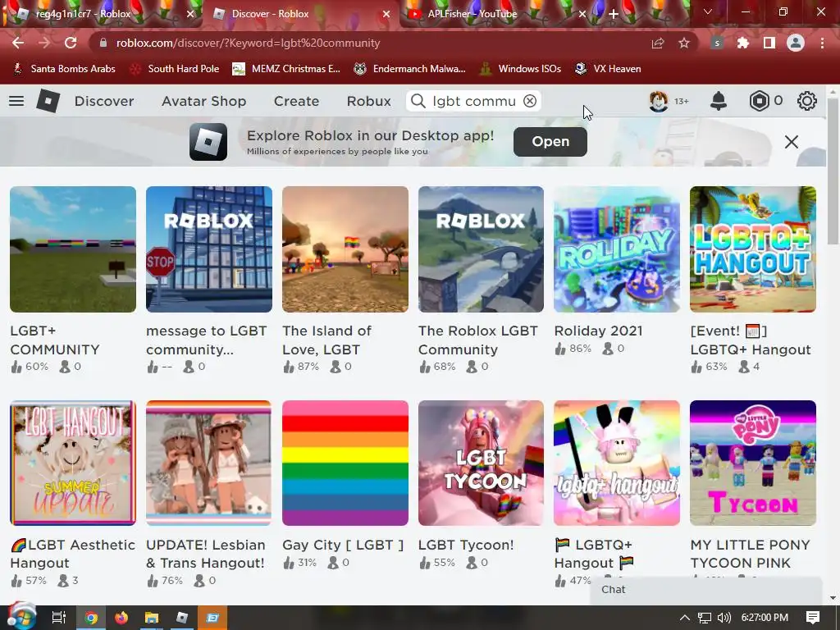Open the Santa Bombs Arabs bookmark

[64, 69]
